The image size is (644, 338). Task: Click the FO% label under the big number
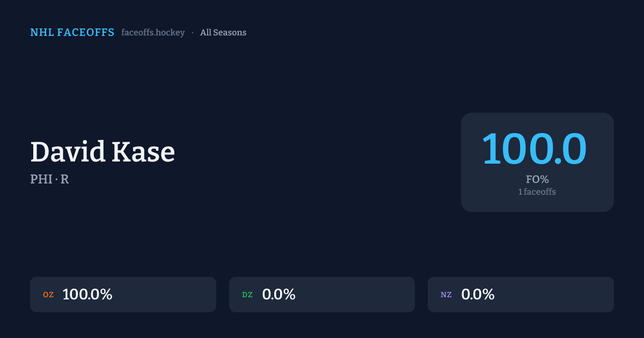[x=537, y=179]
